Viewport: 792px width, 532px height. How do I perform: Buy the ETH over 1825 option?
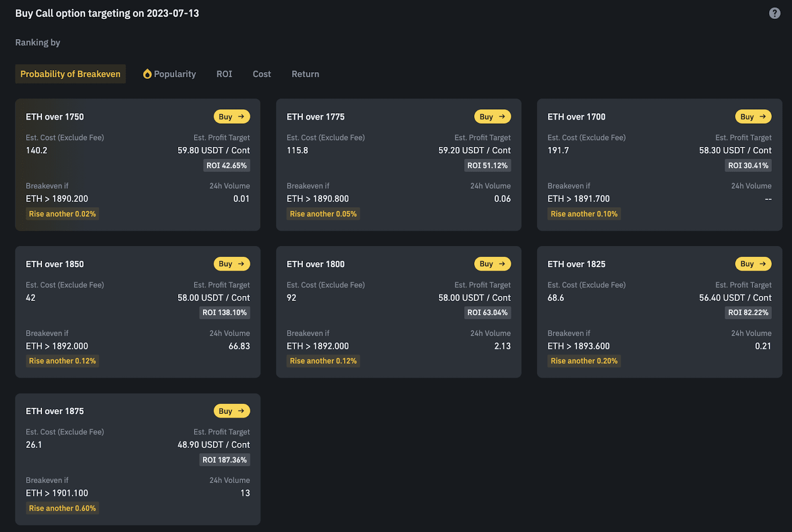coord(753,264)
